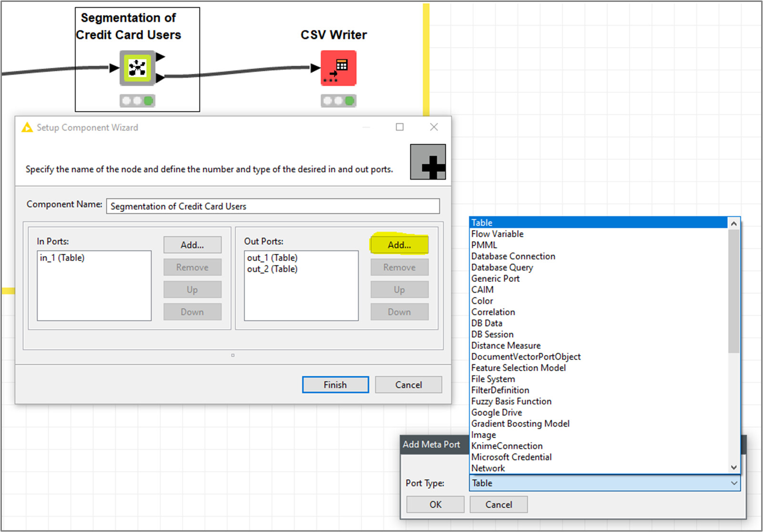Click Up button in In Ports section

[192, 290]
